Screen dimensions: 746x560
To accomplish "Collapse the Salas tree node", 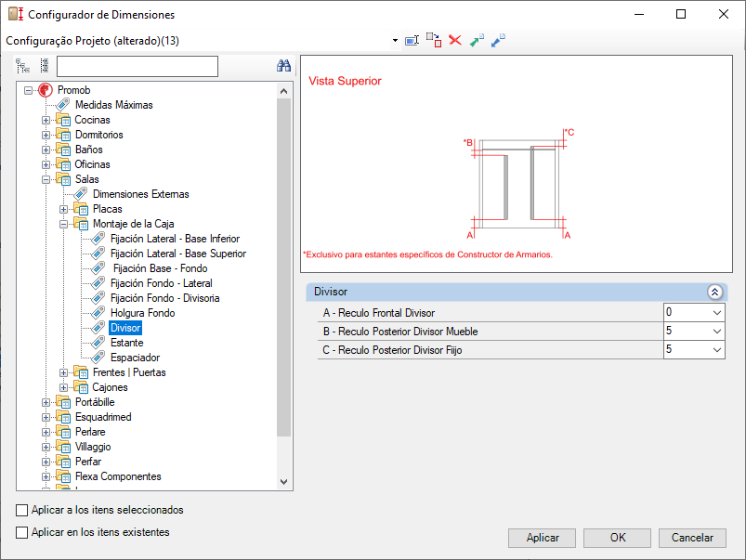I will (x=46, y=180).
